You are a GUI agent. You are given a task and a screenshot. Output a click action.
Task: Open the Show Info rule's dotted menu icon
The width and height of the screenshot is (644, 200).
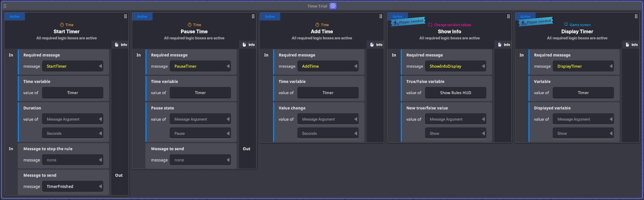[x=508, y=17]
